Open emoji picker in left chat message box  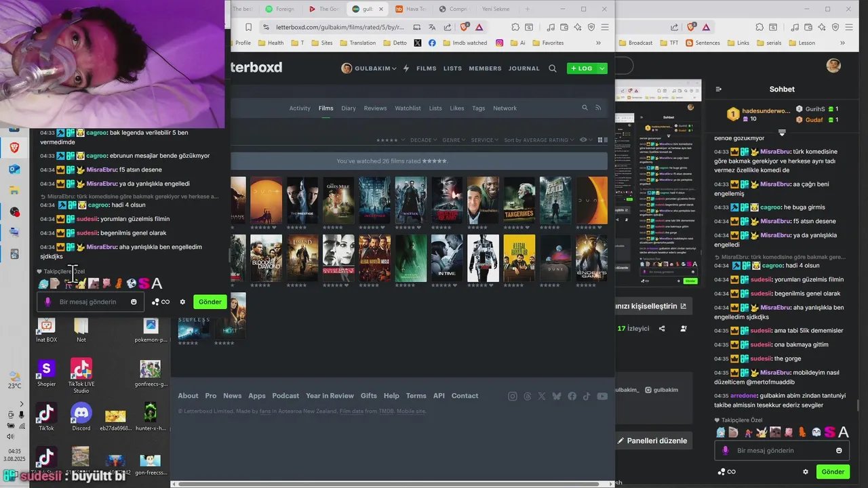coord(134,302)
